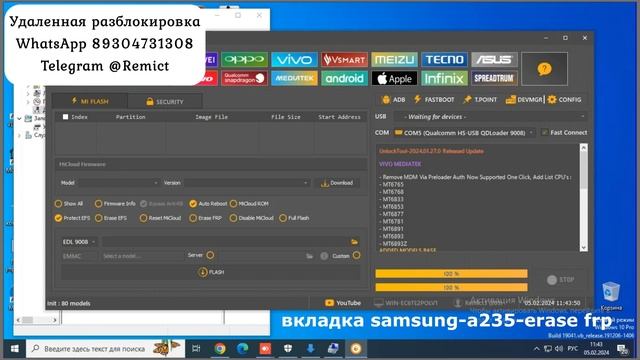This screenshot has width=640, height=360.
Task: Select the VIVO brand logo
Action: click(294, 60)
